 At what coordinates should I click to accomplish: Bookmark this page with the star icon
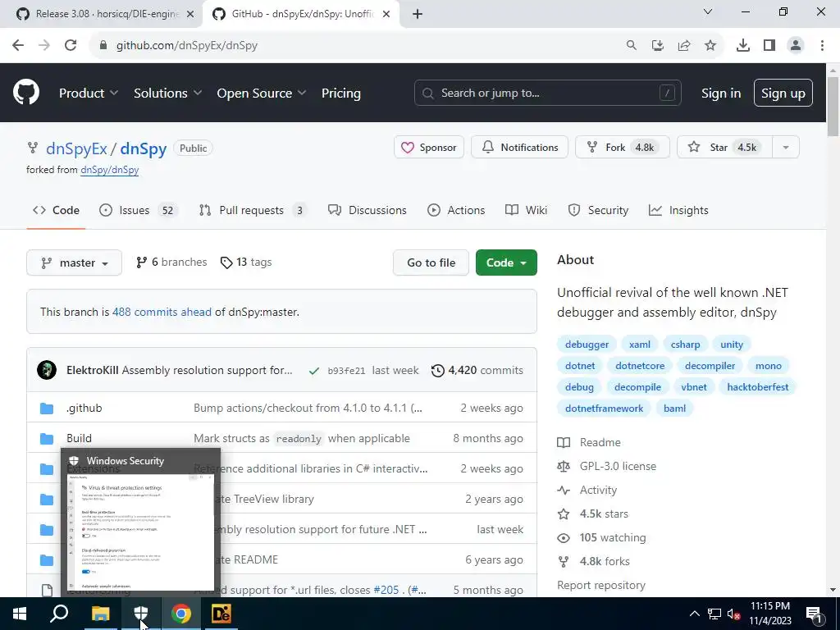click(x=710, y=46)
